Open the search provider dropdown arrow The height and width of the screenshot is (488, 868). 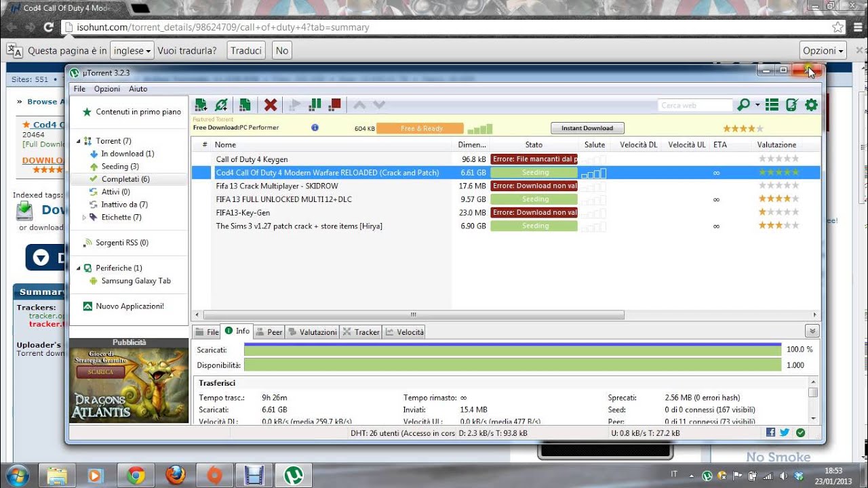757,105
